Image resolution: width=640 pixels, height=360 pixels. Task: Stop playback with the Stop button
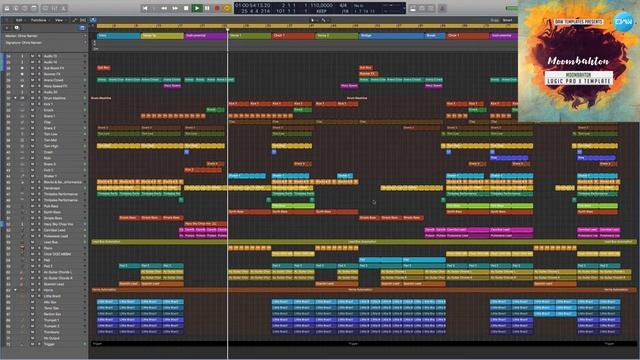[x=186, y=8]
